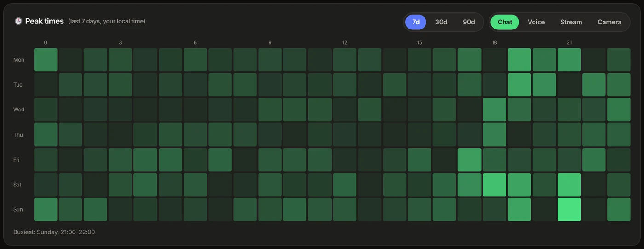The width and height of the screenshot is (644, 249).
Task: Select the Friday hour 0 heatmap cell
Action: [x=46, y=160]
